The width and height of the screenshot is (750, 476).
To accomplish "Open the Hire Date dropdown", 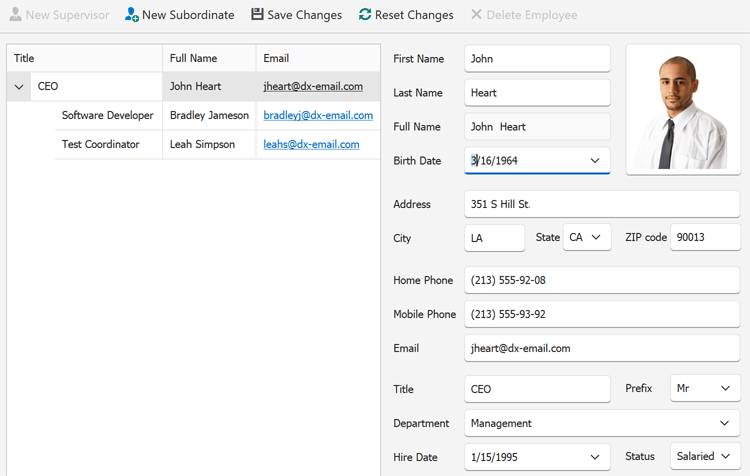I will click(595, 457).
